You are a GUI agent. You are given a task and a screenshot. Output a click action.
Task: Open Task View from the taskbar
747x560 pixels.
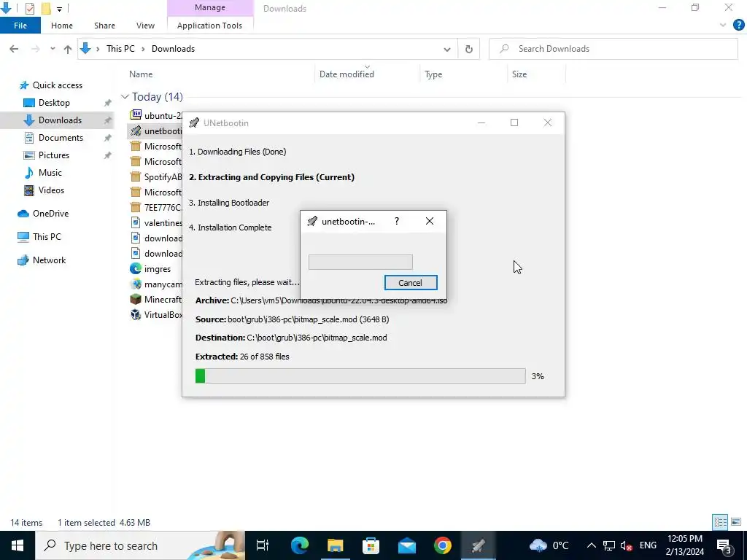263,545
